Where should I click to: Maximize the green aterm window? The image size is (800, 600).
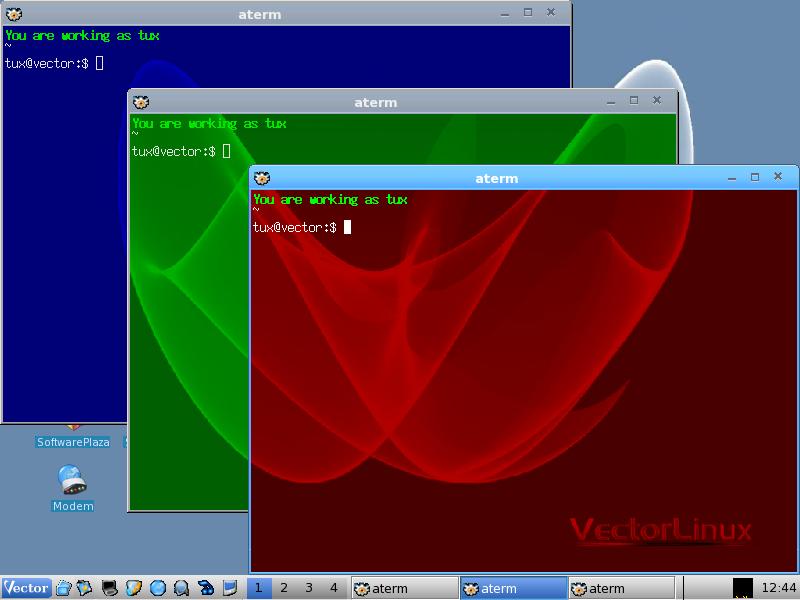click(x=633, y=101)
